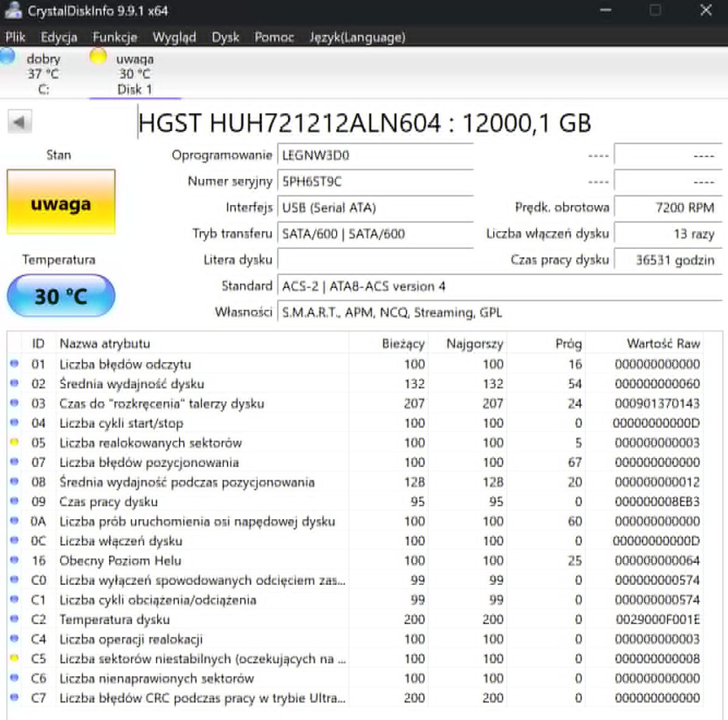The height and width of the screenshot is (720, 728).
Task: Click status dot for attribute C4
Action: (14, 639)
